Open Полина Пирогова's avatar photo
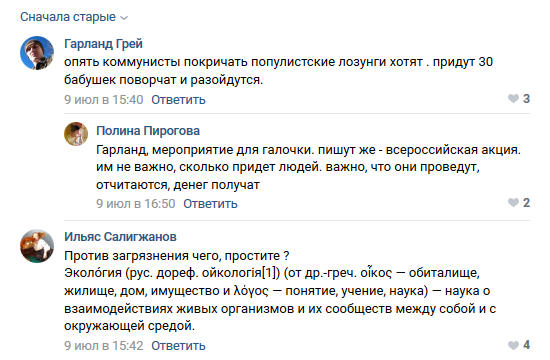Image resolution: width=550 pixels, height=360 pixels. (x=76, y=134)
